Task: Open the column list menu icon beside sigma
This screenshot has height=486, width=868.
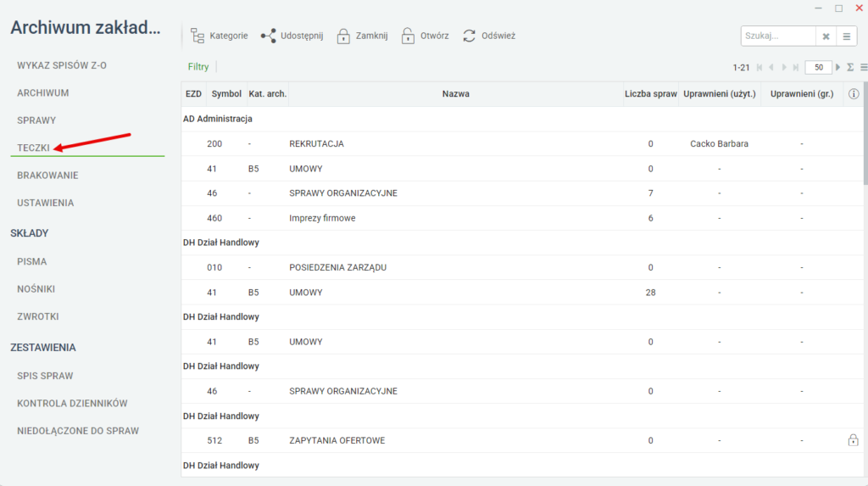Action: coord(864,68)
